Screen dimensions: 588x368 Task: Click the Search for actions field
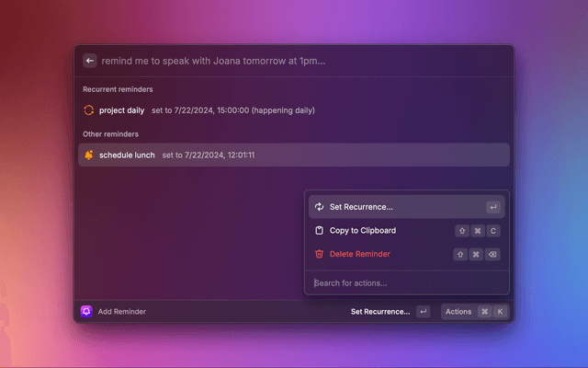(x=404, y=282)
